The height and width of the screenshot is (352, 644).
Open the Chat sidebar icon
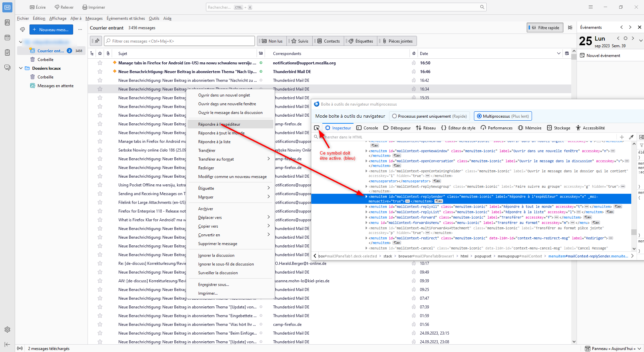coord(7,67)
